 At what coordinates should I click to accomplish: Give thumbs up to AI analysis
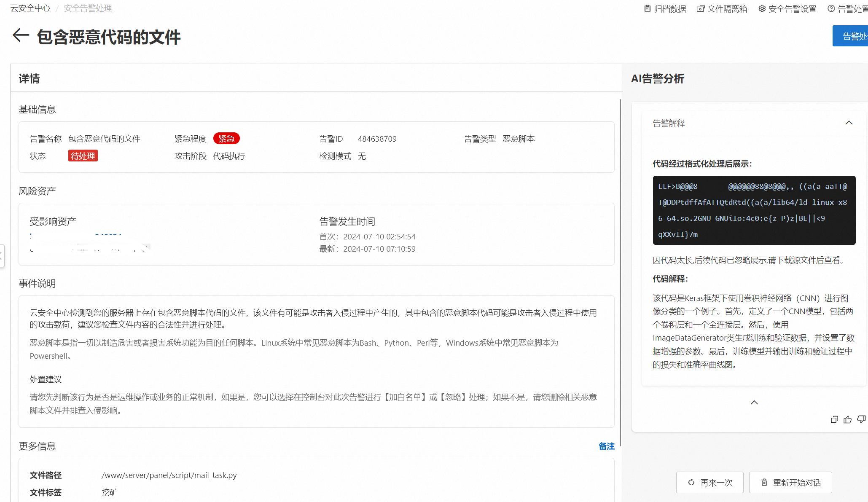click(x=848, y=419)
